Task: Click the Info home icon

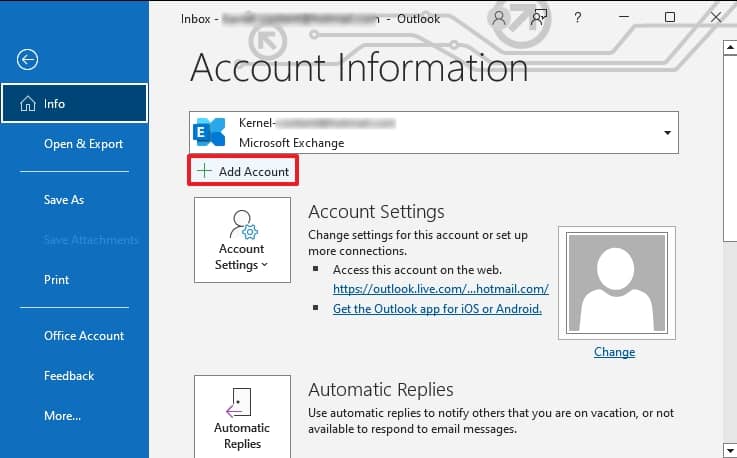Action: (28, 103)
